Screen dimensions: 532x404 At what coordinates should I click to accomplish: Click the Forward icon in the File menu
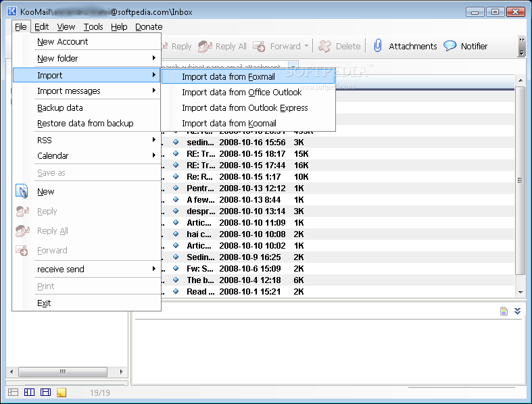pyautogui.click(x=22, y=251)
